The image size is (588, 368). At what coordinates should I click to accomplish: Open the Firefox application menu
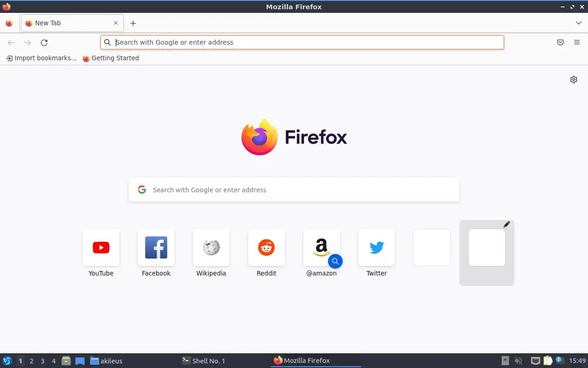click(x=577, y=42)
